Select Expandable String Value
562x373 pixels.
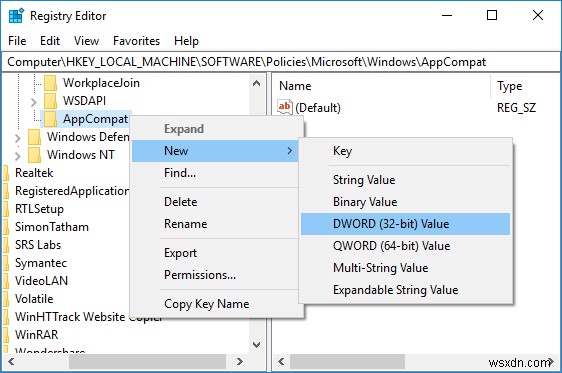(x=405, y=290)
